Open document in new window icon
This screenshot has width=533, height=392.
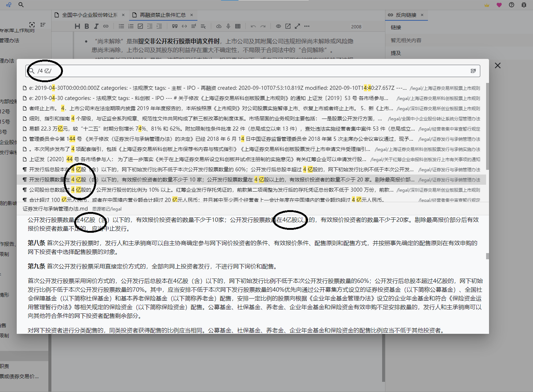(x=288, y=26)
